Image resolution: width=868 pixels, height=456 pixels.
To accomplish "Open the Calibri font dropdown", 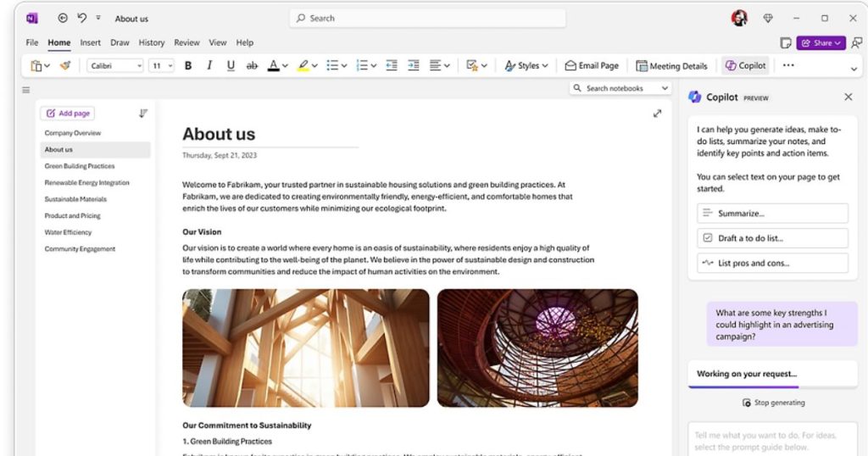I will click(x=114, y=66).
